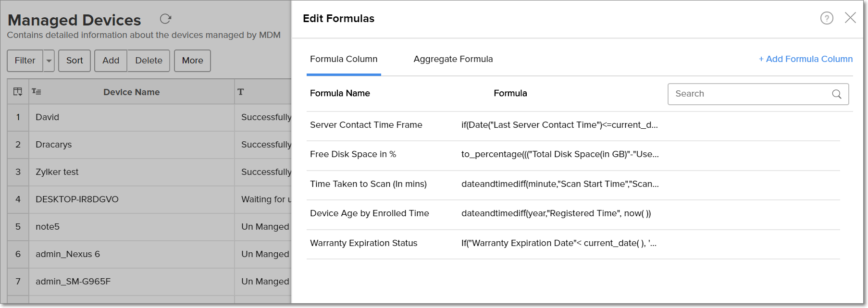Screen dimensions: 868x308
Task: Select the Free Disk Space in % formula
Action: (x=353, y=154)
